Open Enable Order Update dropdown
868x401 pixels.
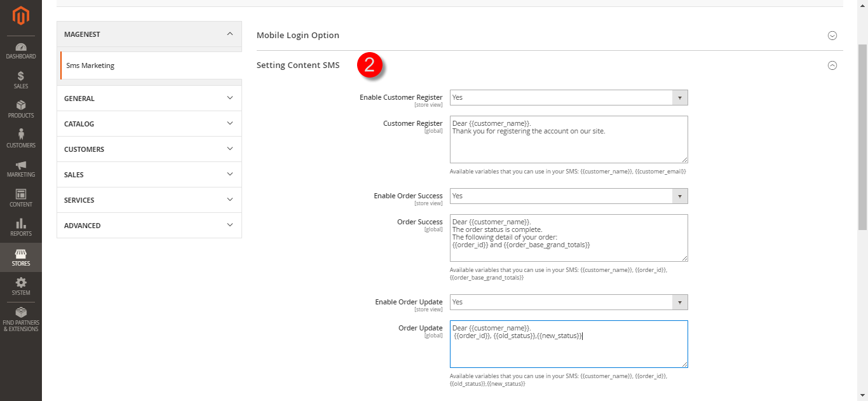[568, 302]
